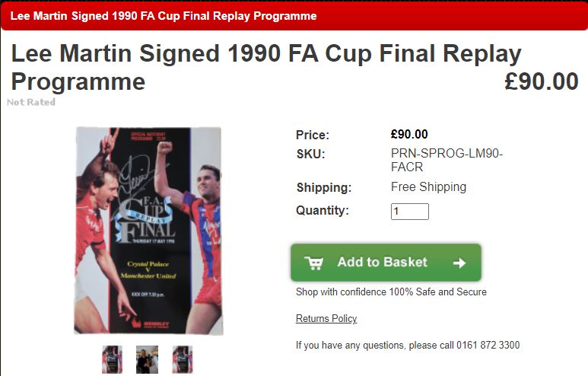Open the Returns Policy link
The image size is (588, 376).
(x=326, y=318)
